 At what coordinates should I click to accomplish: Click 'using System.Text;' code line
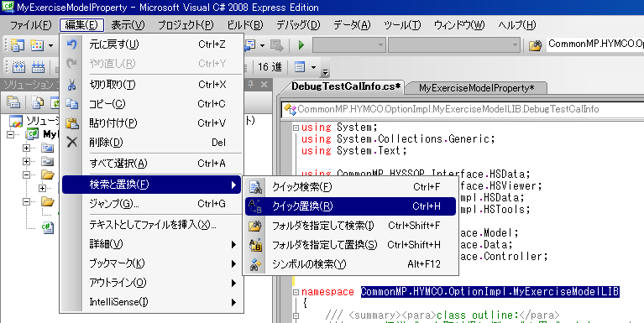click(x=353, y=151)
